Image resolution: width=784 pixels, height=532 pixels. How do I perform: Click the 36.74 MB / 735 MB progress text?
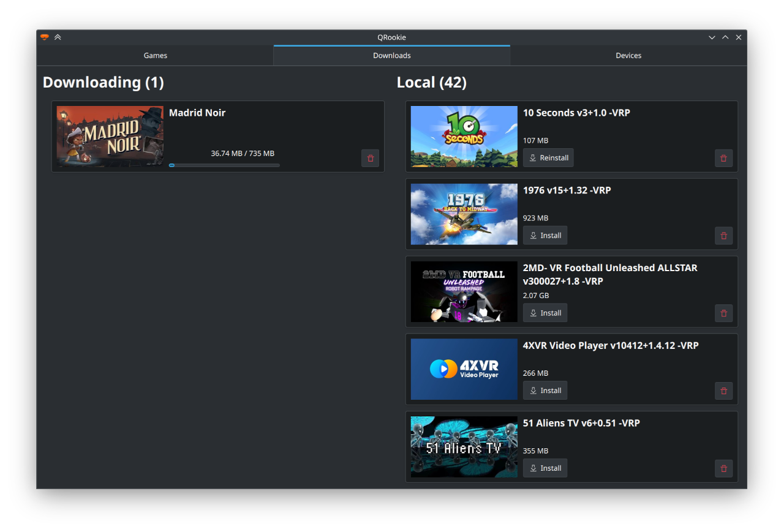(243, 153)
